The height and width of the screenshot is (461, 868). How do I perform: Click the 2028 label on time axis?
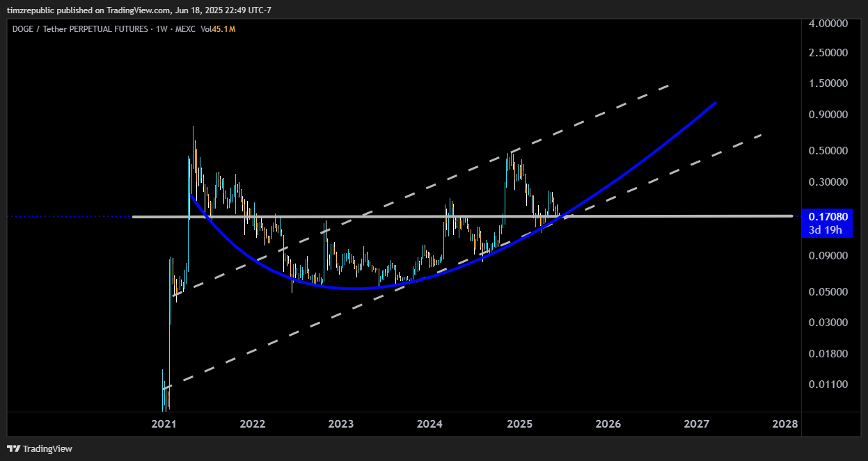coord(785,424)
